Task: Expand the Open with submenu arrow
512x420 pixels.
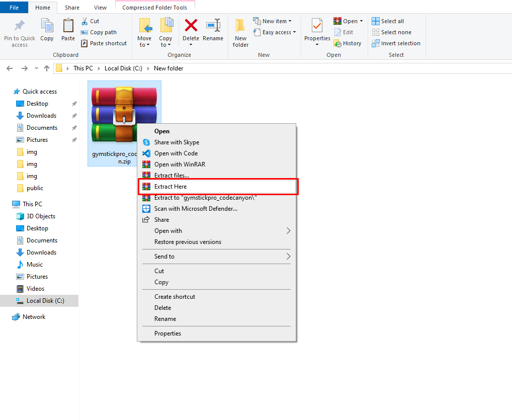Action: coord(288,231)
